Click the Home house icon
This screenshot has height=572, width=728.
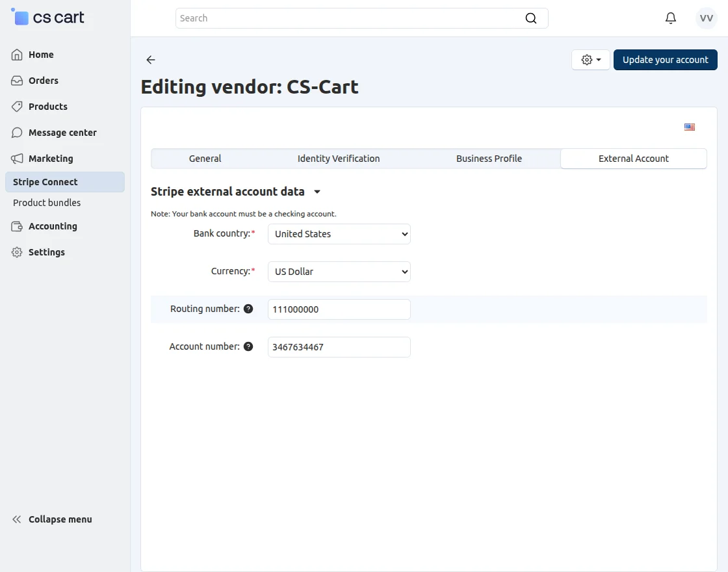coord(17,55)
